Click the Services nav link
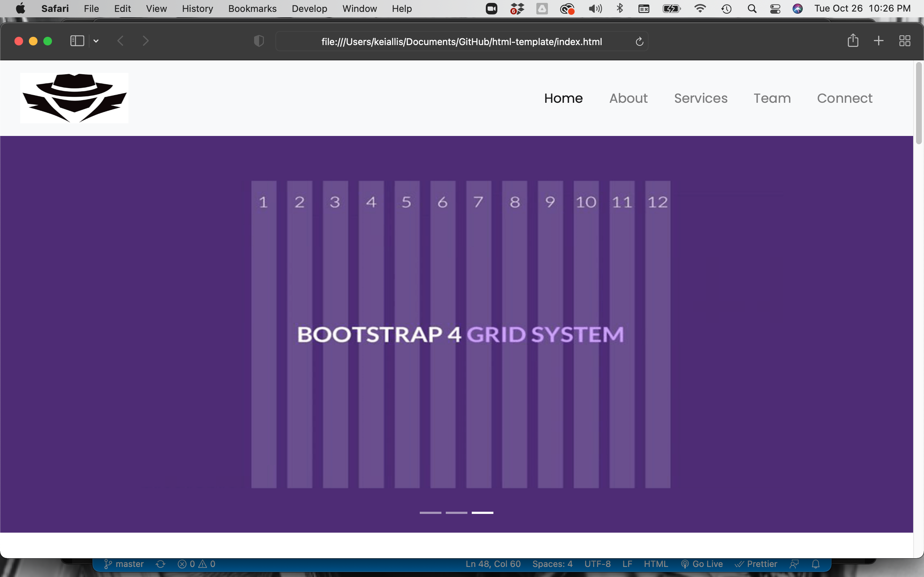The width and height of the screenshot is (924, 577). tap(701, 98)
